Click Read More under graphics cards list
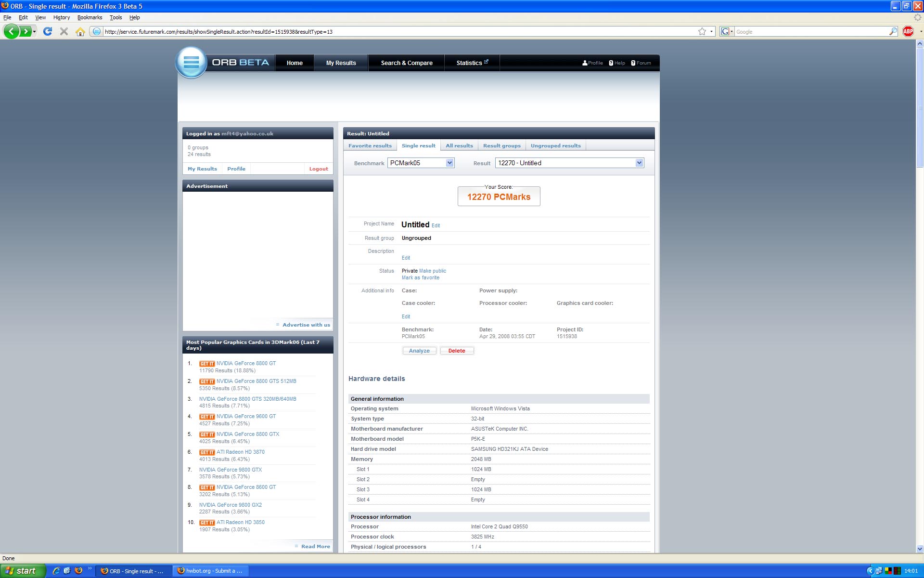This screenshot has width=924, height=578. click(x=316, y=547)
